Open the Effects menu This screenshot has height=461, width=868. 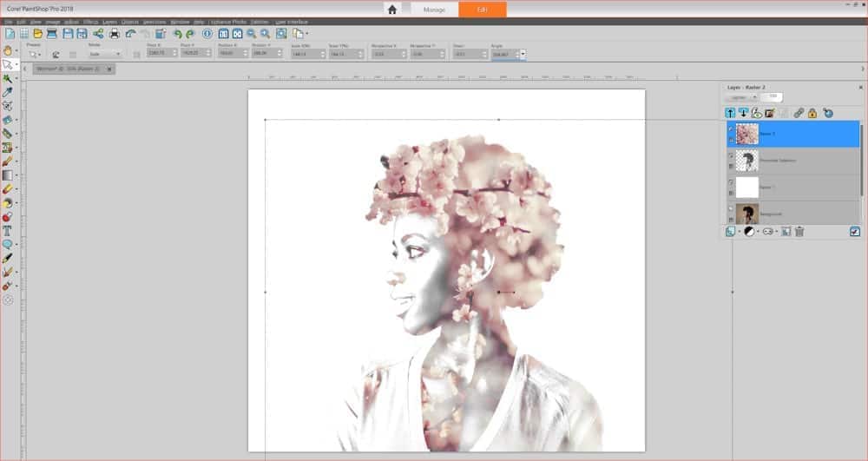click(x=90, y=20)
